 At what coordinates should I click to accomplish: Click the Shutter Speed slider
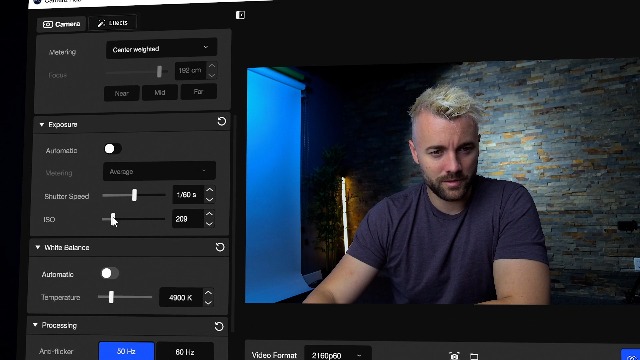(x=134, y=195)
